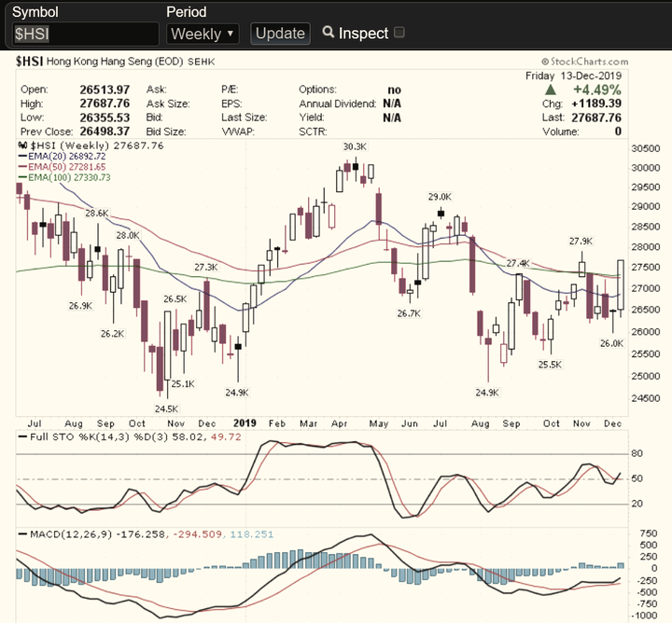Click the +4.49% change percentage
Image resolution: width=672 pixels, height=623 pixels.
coord(597,90)
